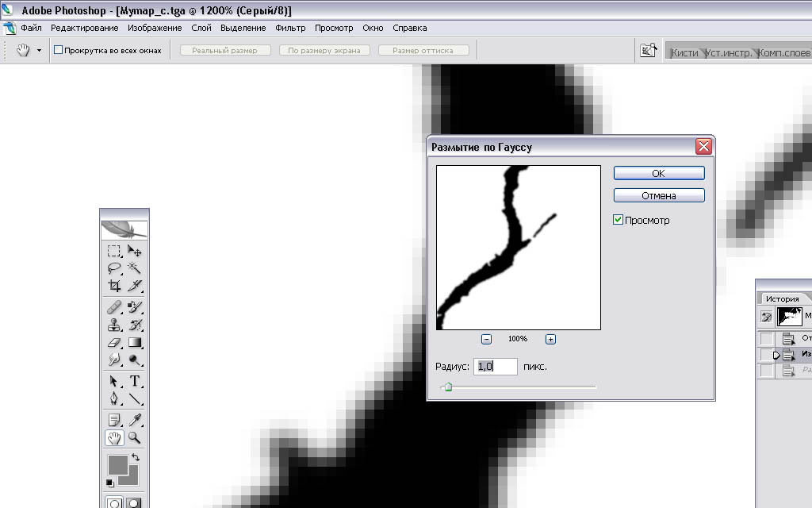Open the Кисти palette tab

[684, 53]
